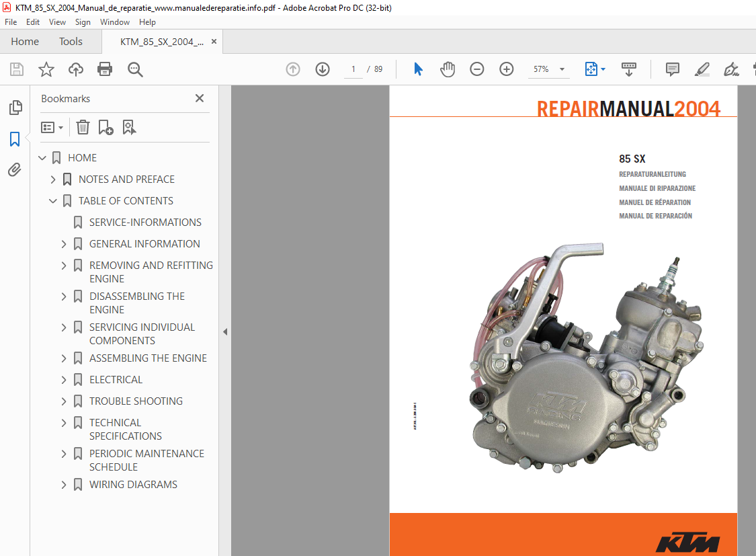Viewport: 756px width, 556px height.
Task: Open the Sign menu
Action: pos(83,22)
